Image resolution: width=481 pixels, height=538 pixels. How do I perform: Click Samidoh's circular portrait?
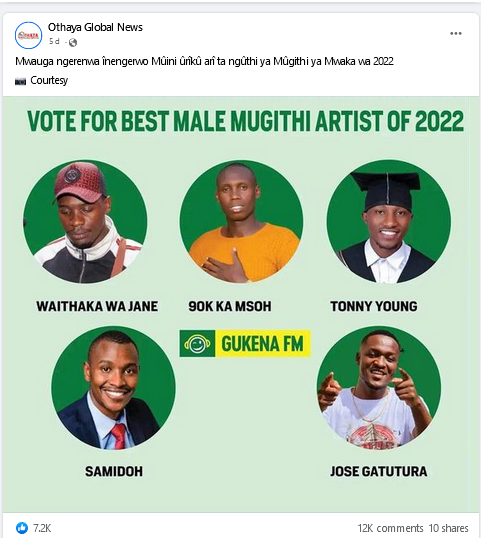pos(113,388)
